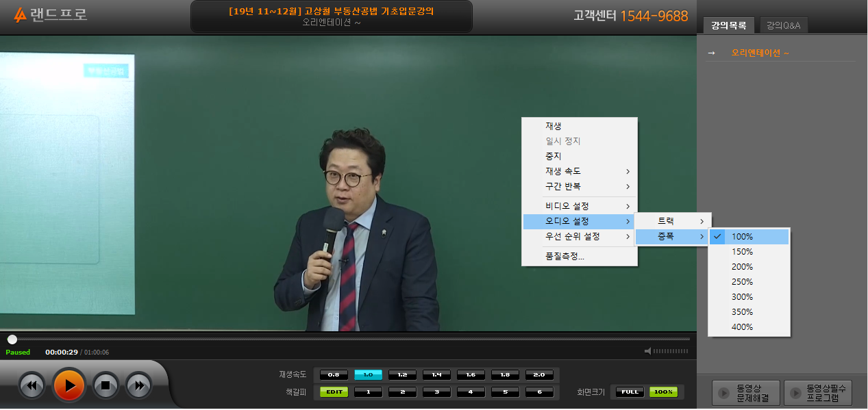This screenshot has width=868, height=410.
Task: Click the video progress track
Action: click(x=348, y=339)
